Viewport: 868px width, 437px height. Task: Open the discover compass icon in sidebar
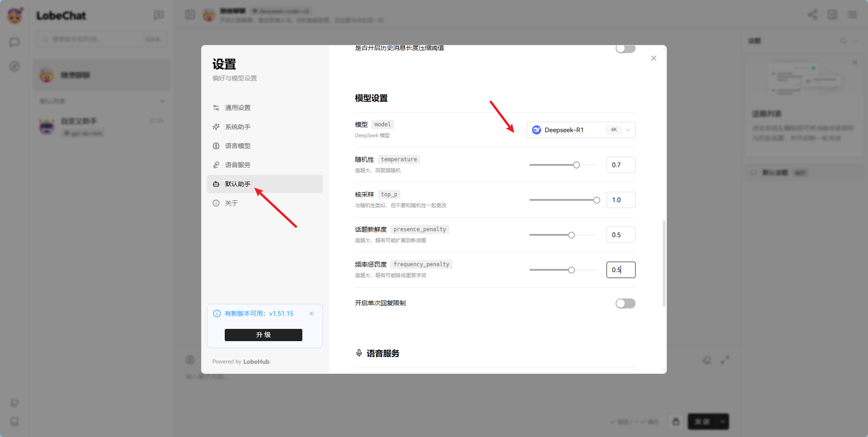(x=15, y=66)
